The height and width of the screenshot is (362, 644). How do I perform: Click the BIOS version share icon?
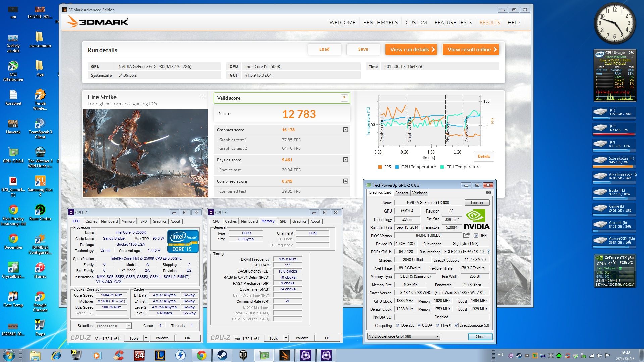(466, 235)
